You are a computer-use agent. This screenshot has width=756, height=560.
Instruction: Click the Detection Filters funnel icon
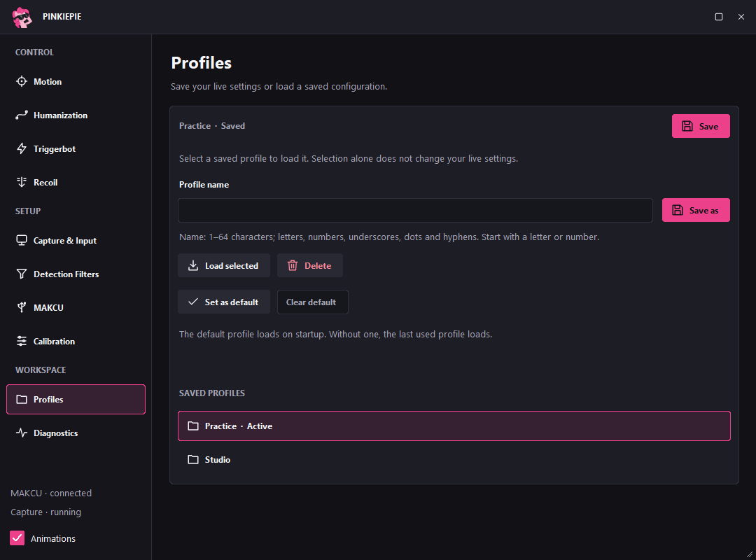[x=22, y=274]
